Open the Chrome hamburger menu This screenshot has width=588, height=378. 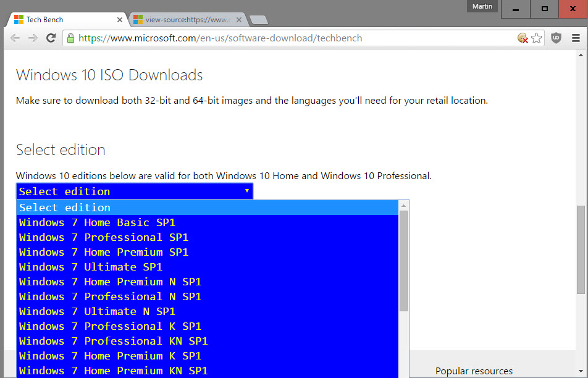click(x=576, y=38)
